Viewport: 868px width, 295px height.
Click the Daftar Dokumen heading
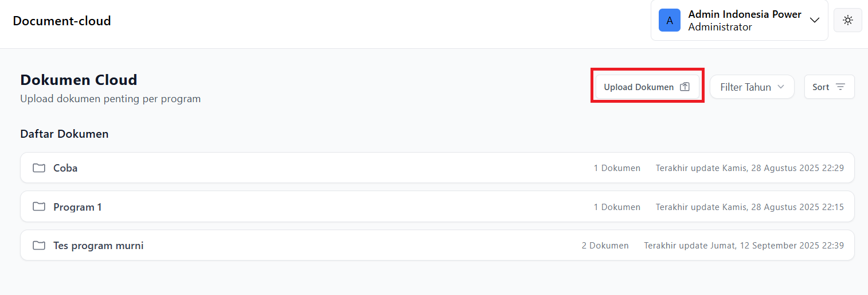pyautogui.click(x=64, y=134)
